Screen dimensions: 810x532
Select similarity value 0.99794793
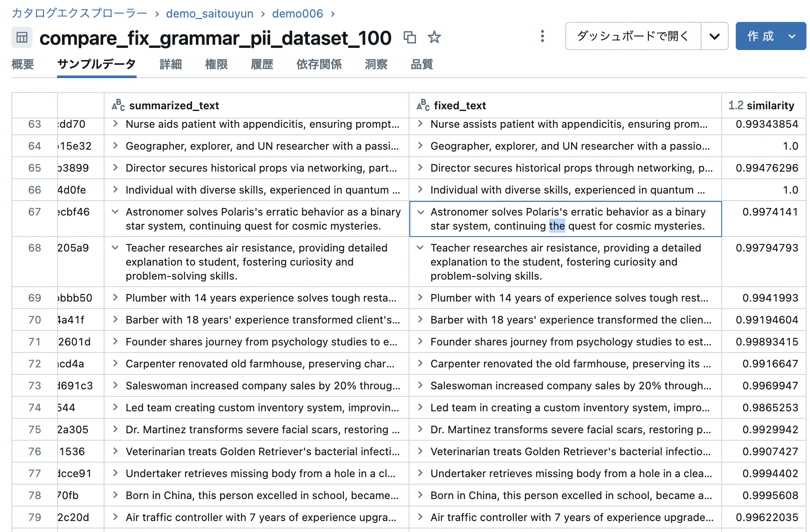point(767,248)
